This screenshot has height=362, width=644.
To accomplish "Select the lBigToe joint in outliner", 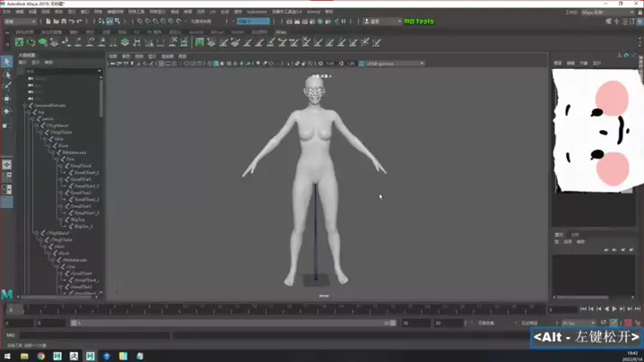I will pos(78,220).
